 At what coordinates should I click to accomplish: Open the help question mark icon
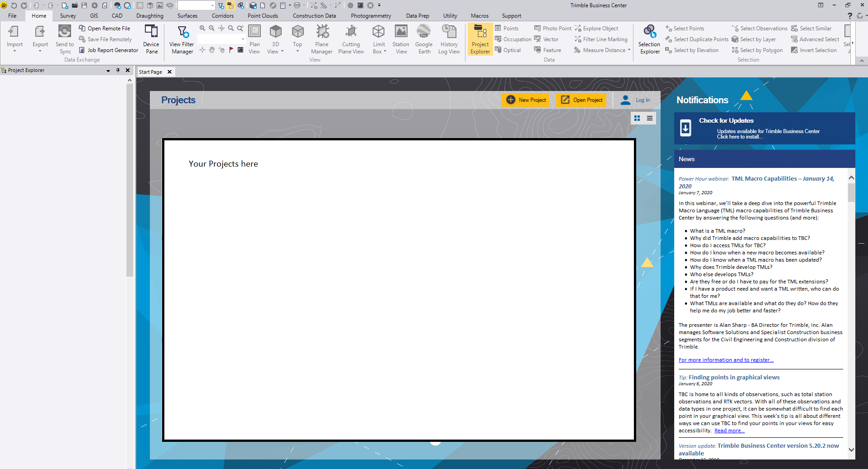849,16
